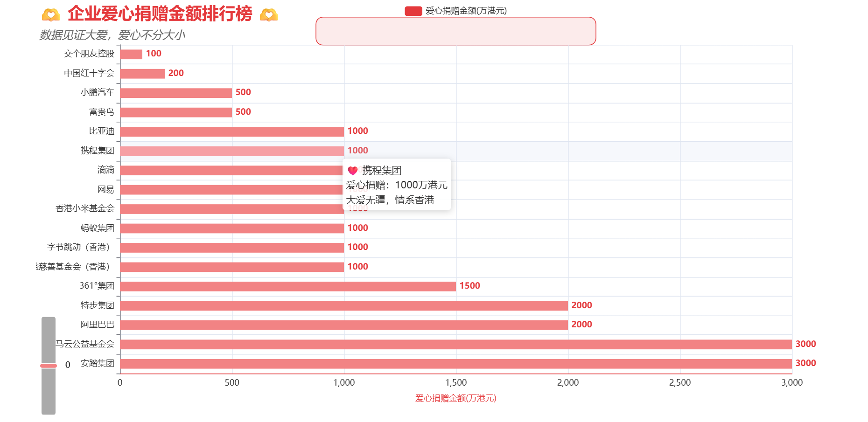868x422 pixels.
Task: Select the 特步集团 bar
Action: [344, 306]
